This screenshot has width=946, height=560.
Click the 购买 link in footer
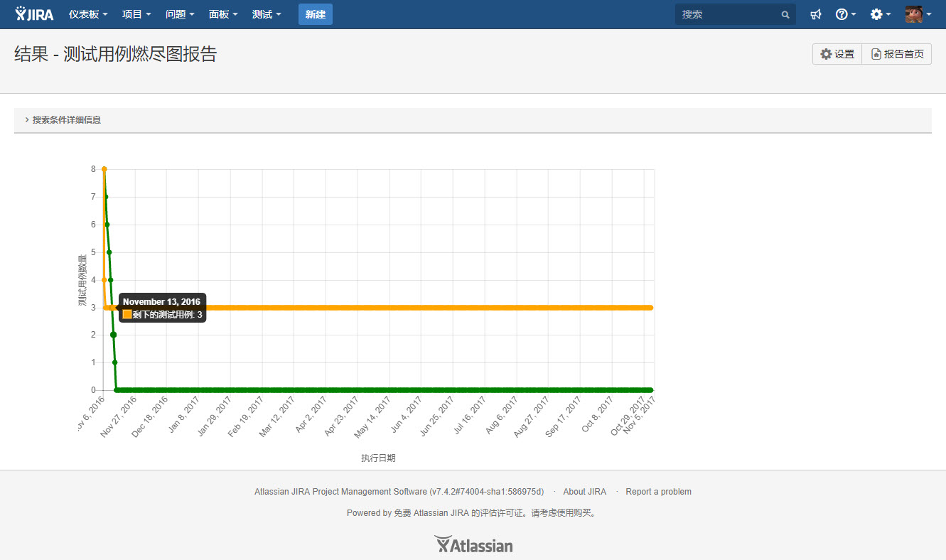click(582, 513)
